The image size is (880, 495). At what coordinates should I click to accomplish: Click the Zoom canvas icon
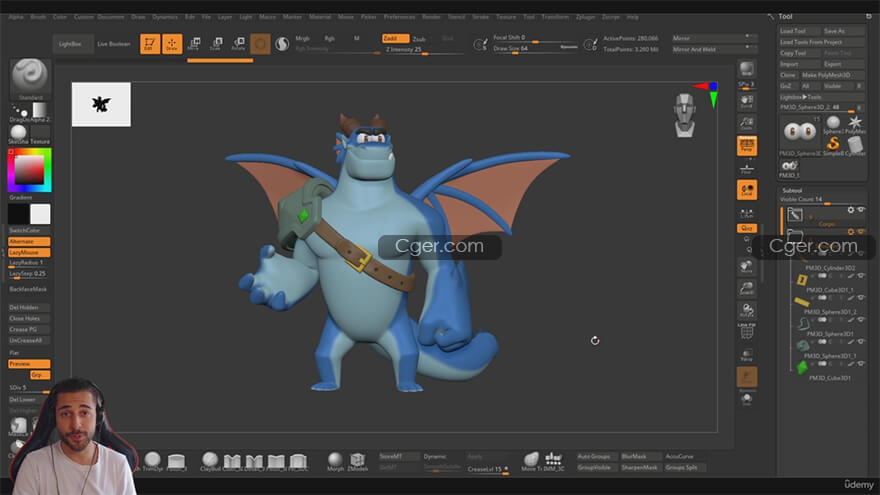746,123
